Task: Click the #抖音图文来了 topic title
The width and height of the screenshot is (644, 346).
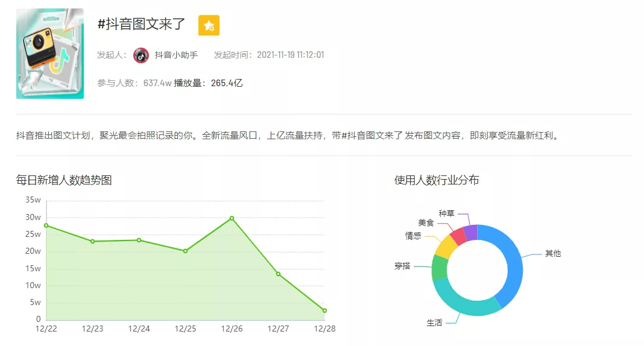Action: tap(141, 24)
